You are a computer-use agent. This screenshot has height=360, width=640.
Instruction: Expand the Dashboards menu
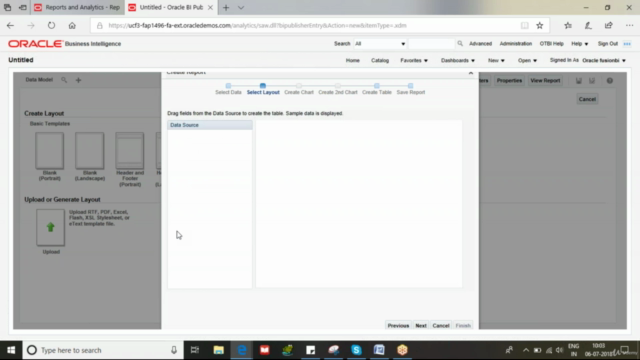coord(458,60)
